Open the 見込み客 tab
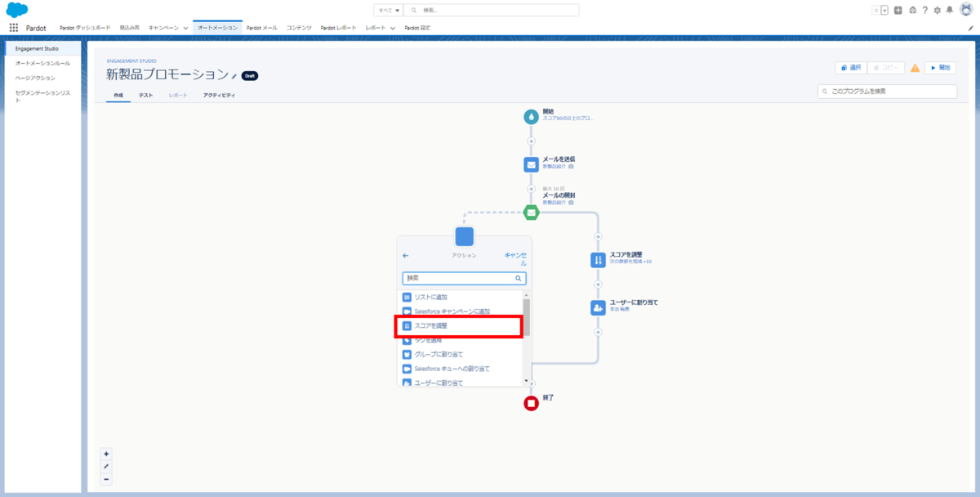980x497 pixels. click(x=129, y=28)
